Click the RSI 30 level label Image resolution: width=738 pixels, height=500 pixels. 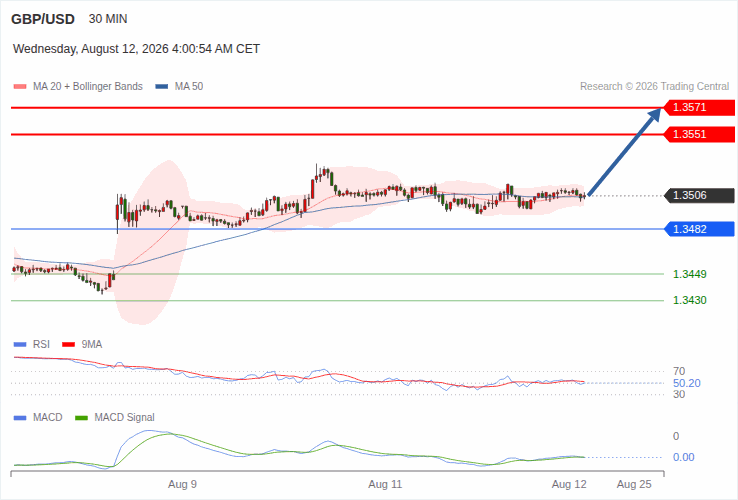click(x=679, y=395)
